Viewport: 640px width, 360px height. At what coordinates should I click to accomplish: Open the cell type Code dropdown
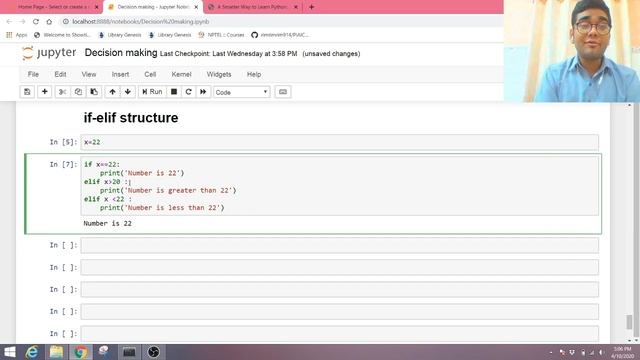(x=242, y=92)
